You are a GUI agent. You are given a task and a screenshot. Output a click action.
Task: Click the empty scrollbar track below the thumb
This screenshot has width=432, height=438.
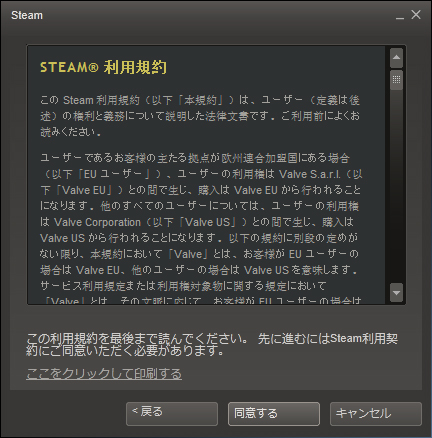[x=396, y=187]
